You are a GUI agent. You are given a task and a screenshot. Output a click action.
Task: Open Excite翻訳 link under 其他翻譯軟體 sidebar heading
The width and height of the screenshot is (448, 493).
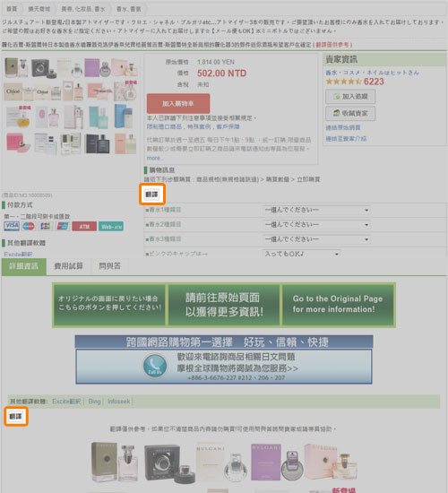point(18,254)
